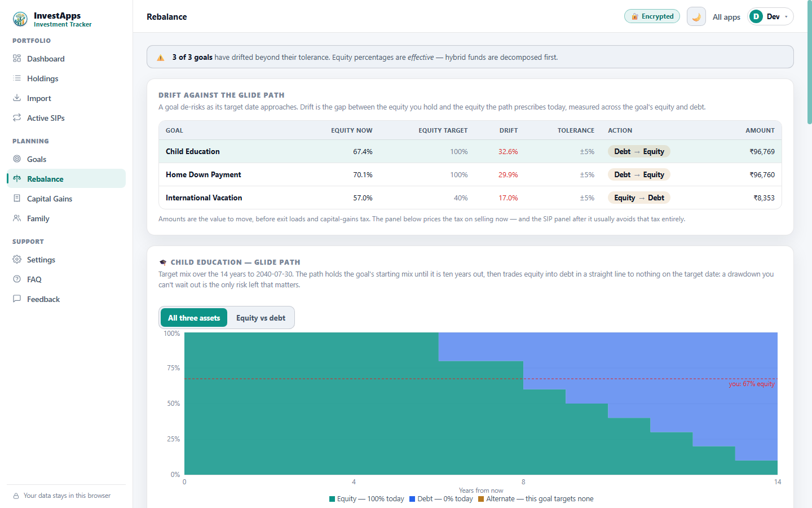Click the FAQ question-mark icon

point(17,279)
